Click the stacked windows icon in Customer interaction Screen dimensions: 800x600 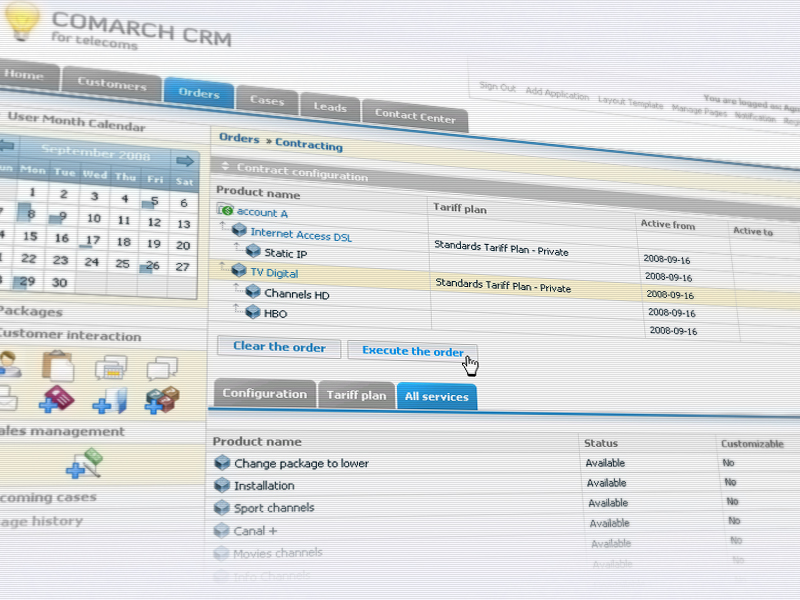[x=110, y=369]
